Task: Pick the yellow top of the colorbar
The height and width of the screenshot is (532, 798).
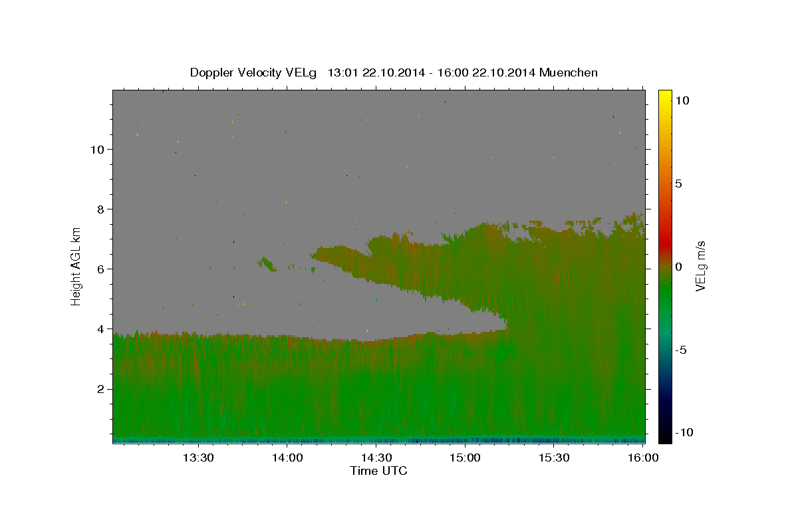Action: 664,94
